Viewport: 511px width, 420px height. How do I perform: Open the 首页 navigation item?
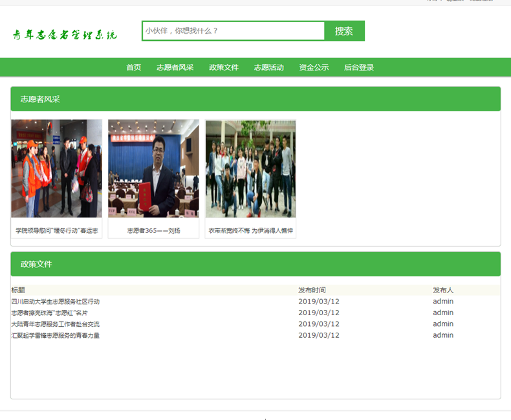pyautogui.click(x=134, y=67)
